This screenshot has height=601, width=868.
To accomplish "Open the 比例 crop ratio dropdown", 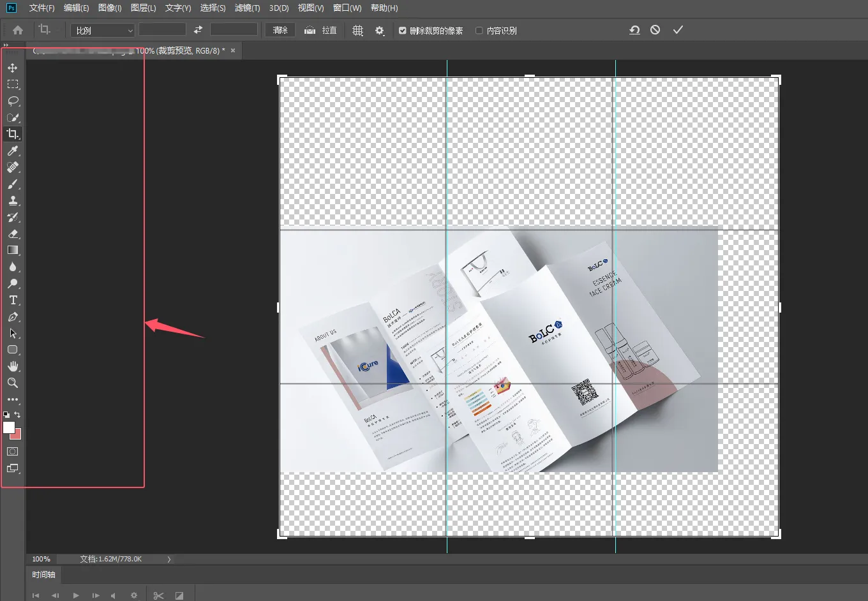I will coord(102,30).
